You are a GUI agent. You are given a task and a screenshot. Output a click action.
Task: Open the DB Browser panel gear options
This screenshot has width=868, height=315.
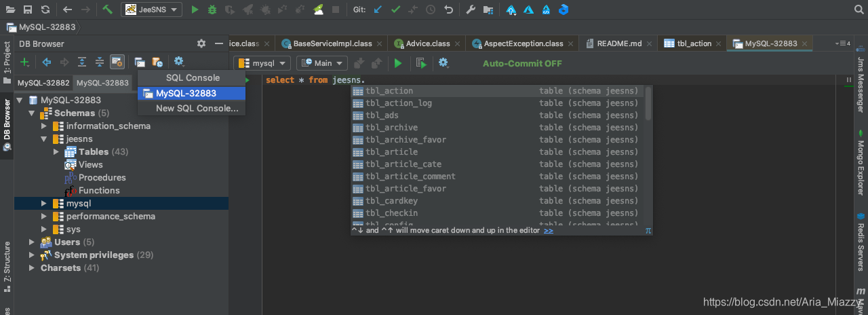(x=201, y=43)
